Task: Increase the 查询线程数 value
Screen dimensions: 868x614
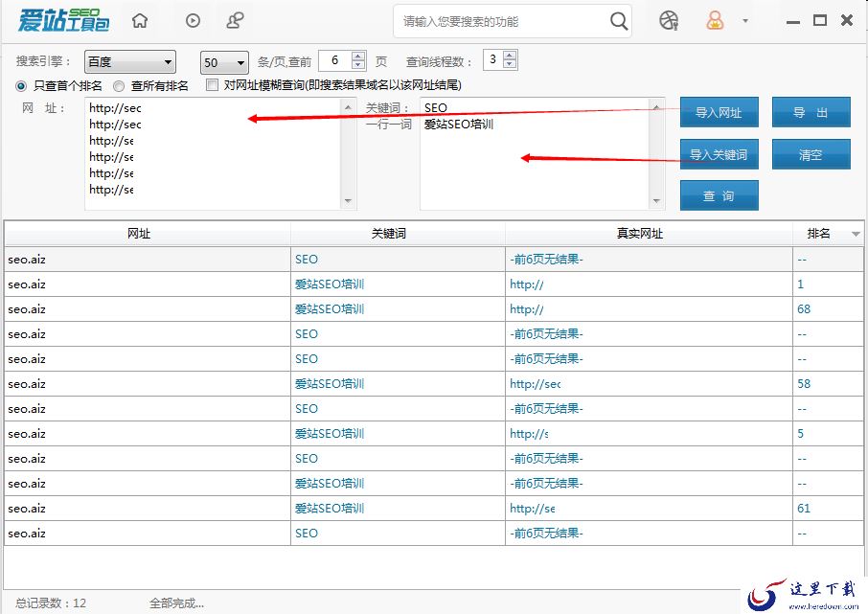Action: [510, 55]
